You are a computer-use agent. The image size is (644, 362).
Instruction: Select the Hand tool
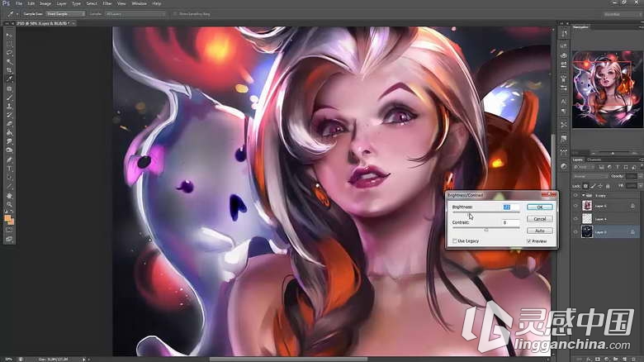(x=9, y=196)
